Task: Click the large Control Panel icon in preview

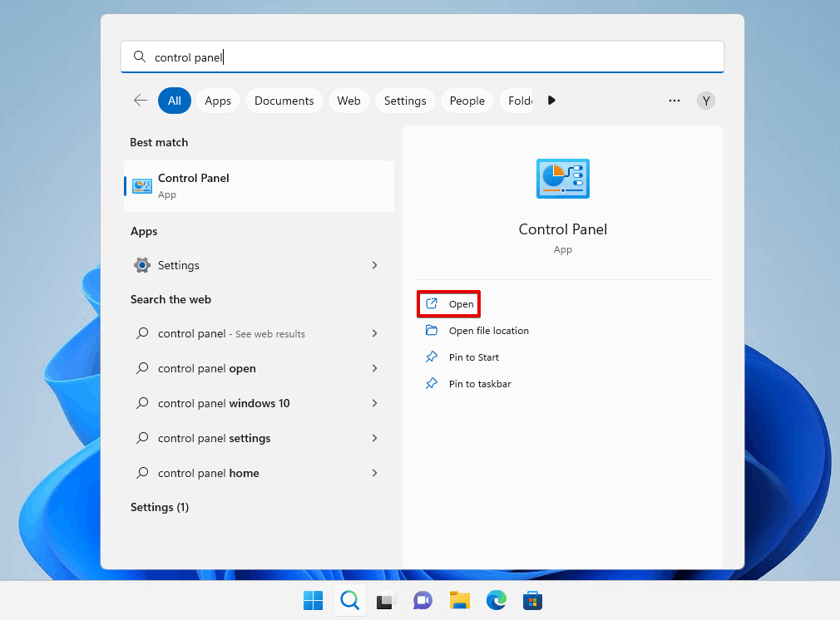Action: [x=562, y=179]
